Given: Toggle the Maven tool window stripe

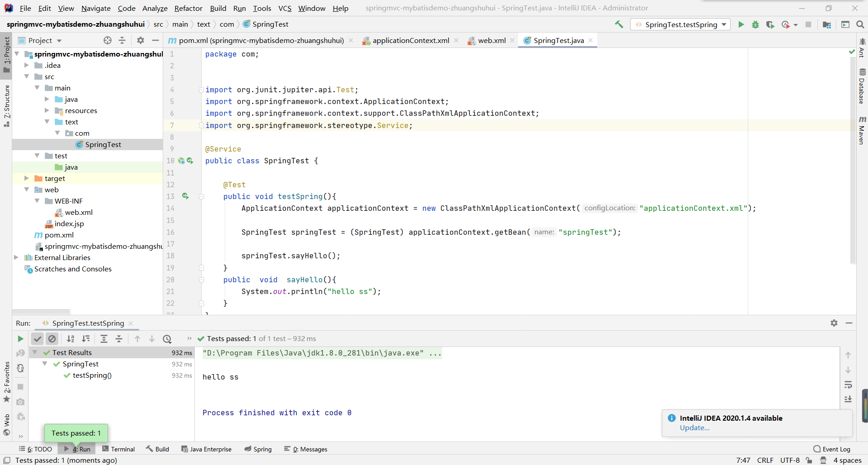Looking at the screenshot, I should 862,130.
